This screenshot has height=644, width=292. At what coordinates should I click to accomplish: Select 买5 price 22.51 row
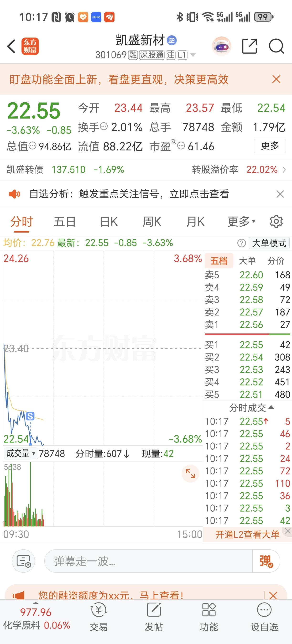247,394
